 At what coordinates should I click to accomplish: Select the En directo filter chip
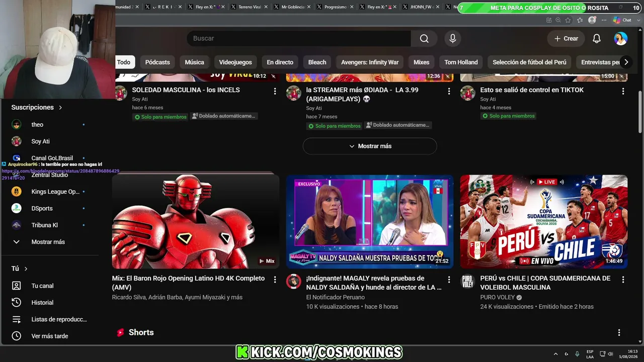(x=280, y=62)
